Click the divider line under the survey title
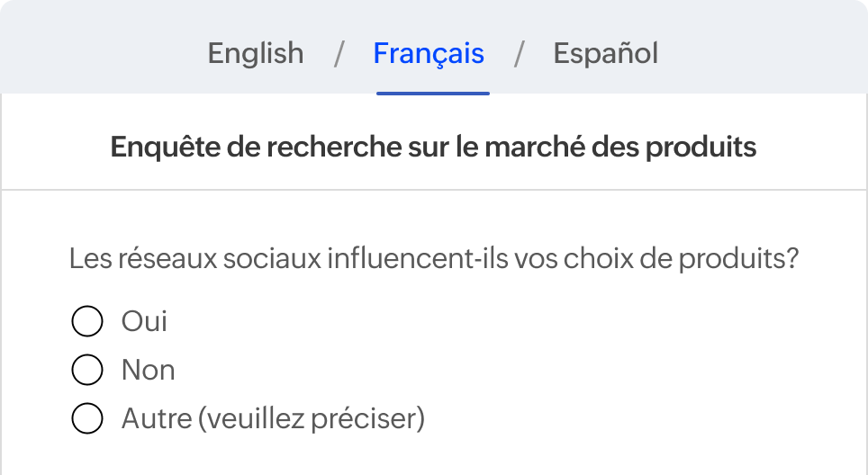The image size is (868, 475). tap(434, 190)
